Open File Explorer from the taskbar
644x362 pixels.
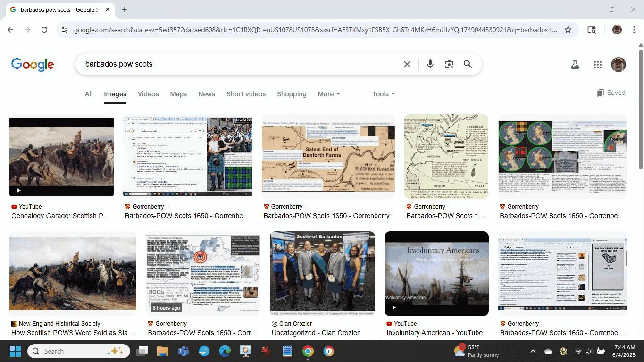tap(162, 351)
